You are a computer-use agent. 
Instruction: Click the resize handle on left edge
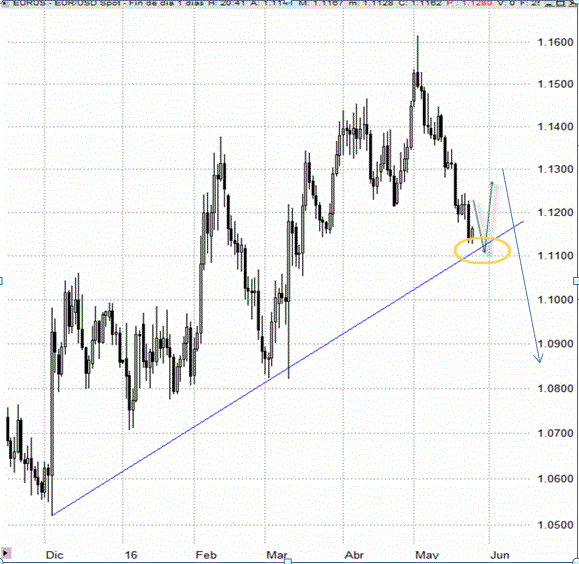(1, 281)
